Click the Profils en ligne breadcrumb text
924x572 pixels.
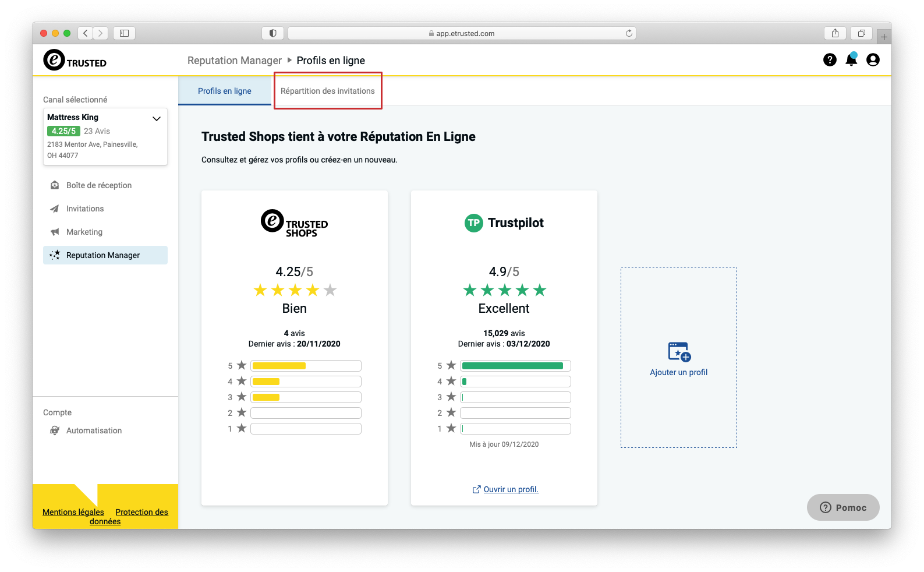pos(331,61)
